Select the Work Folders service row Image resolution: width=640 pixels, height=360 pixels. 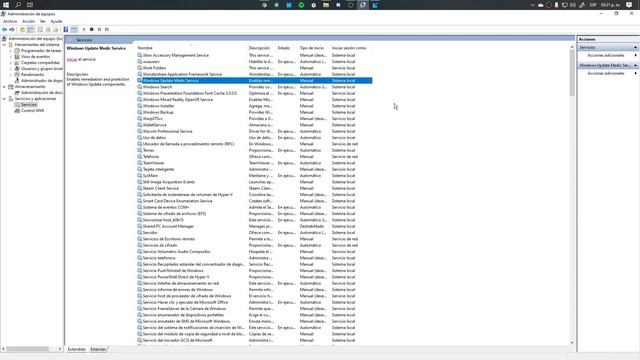click(x=255, y=68)
